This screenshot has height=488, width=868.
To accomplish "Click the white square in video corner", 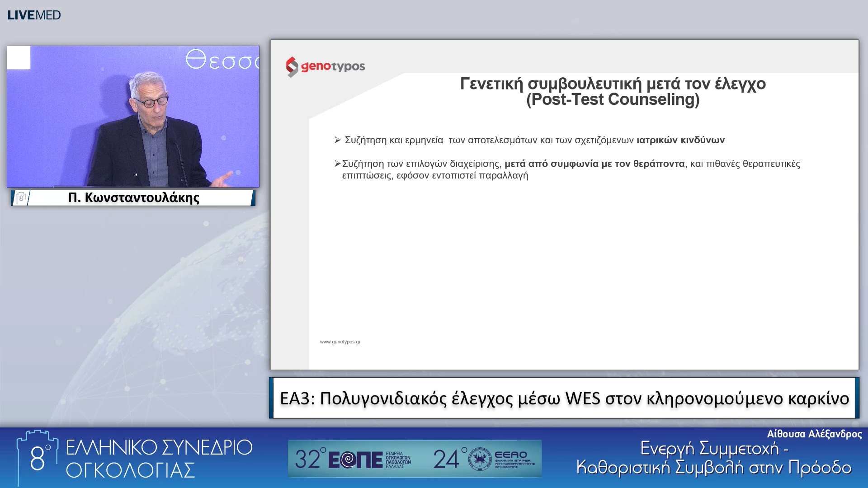I will coord(19,57).
